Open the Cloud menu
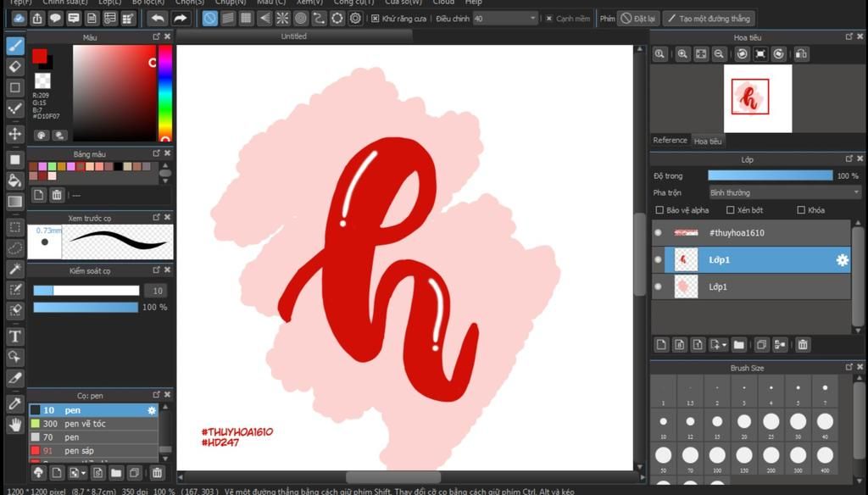 coord(443,3)
